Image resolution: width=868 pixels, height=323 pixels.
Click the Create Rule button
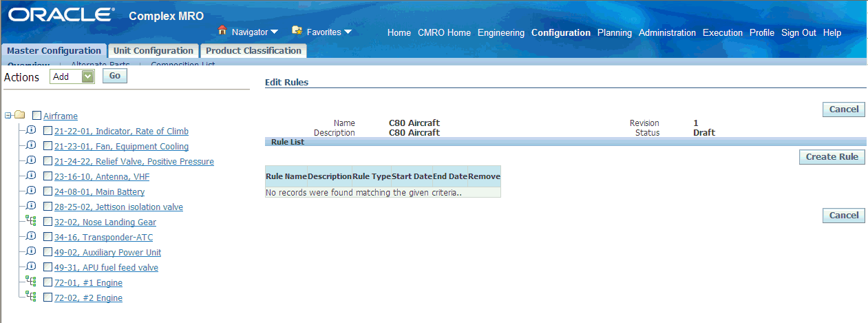point(832,156)
